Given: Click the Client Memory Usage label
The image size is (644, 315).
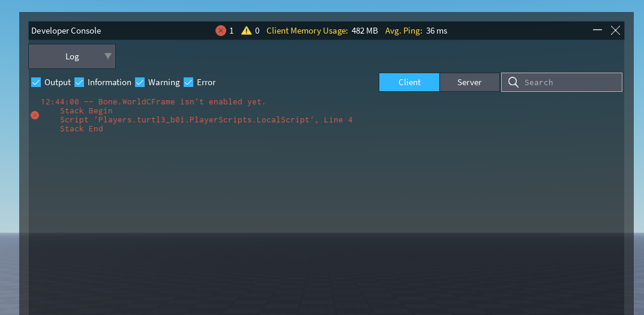Looking at the screenshot, I should click(307, 31).
